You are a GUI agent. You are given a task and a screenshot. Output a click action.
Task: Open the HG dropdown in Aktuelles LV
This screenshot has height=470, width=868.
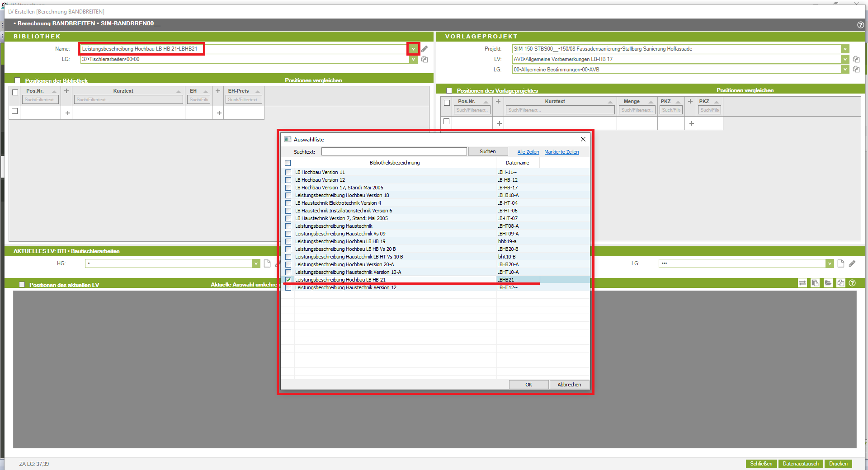pyautogui.click(x=256, y=263)
